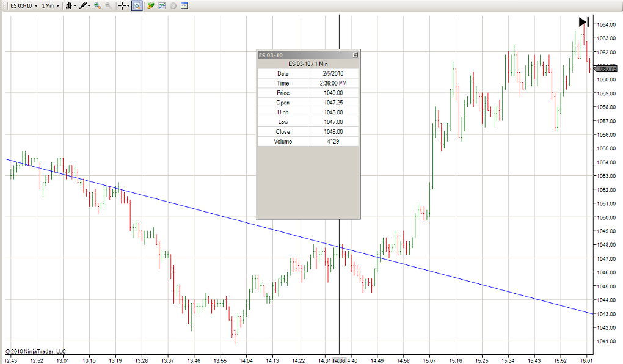This screenshot has width=623, height=364.
Task: Click the 'ES 03-10 / 1 Min' header text
Action: [x=308, y=64]
